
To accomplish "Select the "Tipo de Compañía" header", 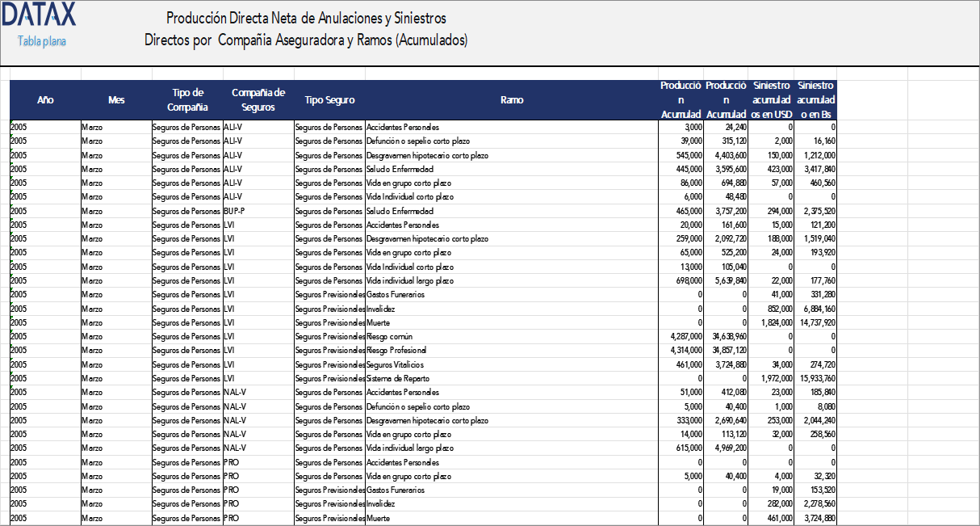I will coord(187,99).
